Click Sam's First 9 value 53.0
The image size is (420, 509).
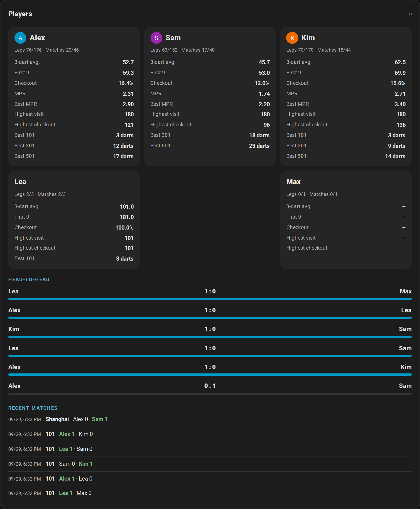pyautogui.click(x=264, y=73)
